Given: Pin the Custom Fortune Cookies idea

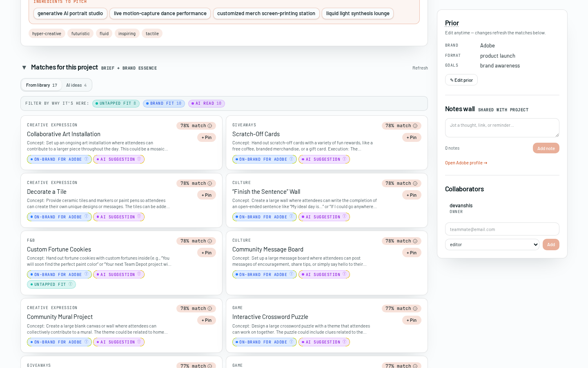Looking at the screenshot, I should tap(207, 253).
